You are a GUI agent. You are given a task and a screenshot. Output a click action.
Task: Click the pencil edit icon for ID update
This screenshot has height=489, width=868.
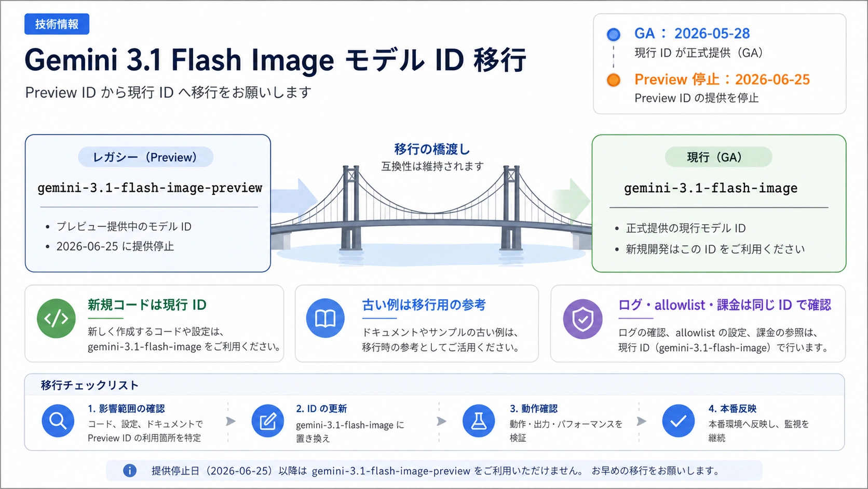tap(268, 421)
